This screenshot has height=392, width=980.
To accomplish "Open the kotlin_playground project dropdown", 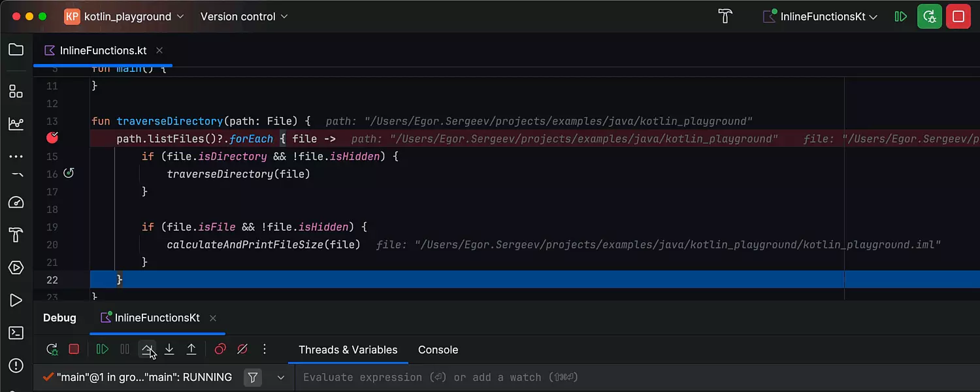I will click(x=124, y=17).
